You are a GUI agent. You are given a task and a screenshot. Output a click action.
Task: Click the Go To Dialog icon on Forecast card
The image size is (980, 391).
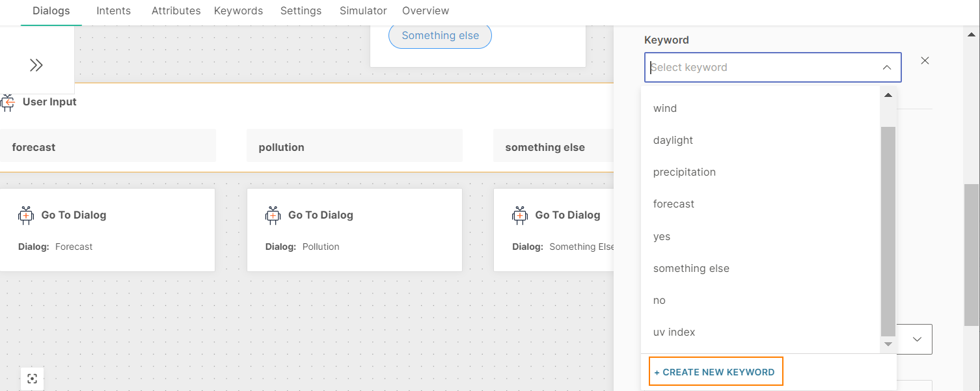[26, 215]
